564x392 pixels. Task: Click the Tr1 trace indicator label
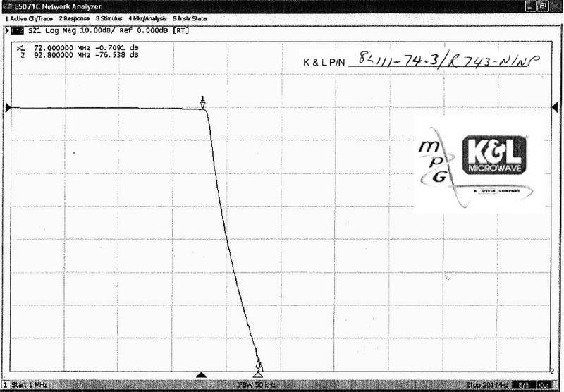coord(16,31)
